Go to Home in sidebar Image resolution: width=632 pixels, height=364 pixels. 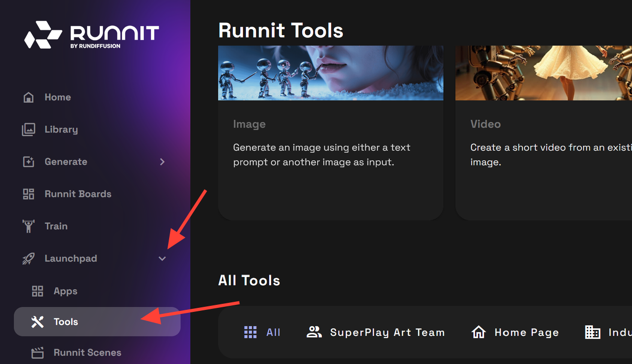(x=97, y=97)
